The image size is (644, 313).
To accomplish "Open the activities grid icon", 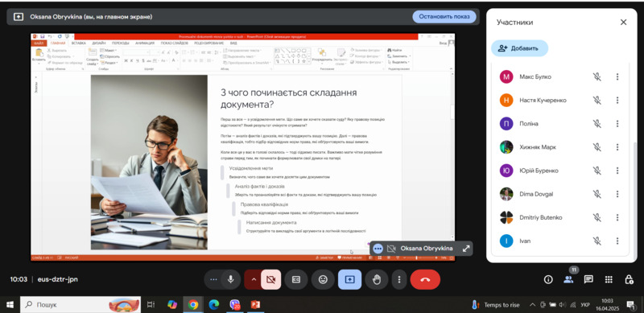I will (x=609, y=280).
